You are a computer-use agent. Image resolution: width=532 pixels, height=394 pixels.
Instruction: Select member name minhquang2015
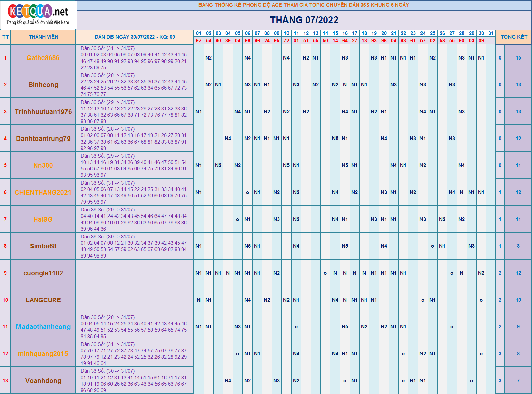pos(43,354)
